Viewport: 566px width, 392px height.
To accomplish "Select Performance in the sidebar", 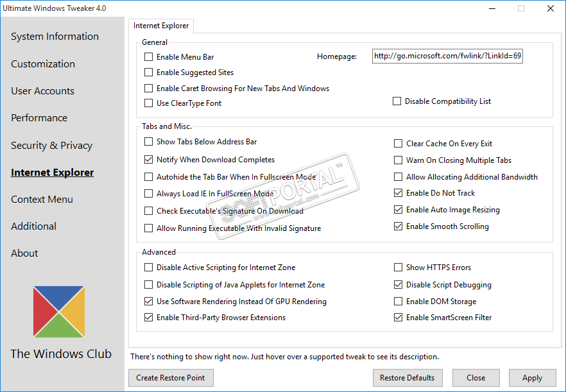I will coord(39,118).
